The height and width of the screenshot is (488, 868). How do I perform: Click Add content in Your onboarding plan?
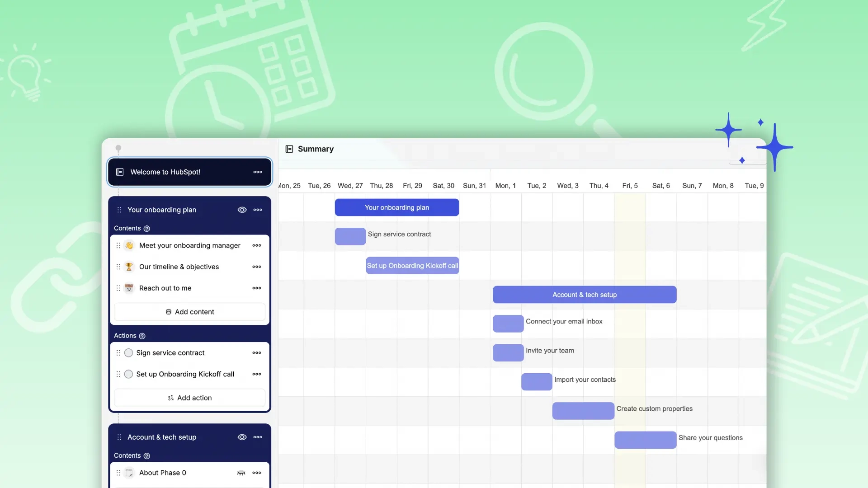(x=189, y=311)
